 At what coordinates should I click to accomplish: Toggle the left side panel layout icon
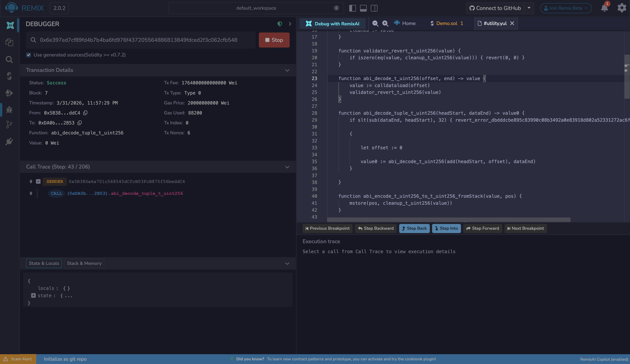coord(352,8)
